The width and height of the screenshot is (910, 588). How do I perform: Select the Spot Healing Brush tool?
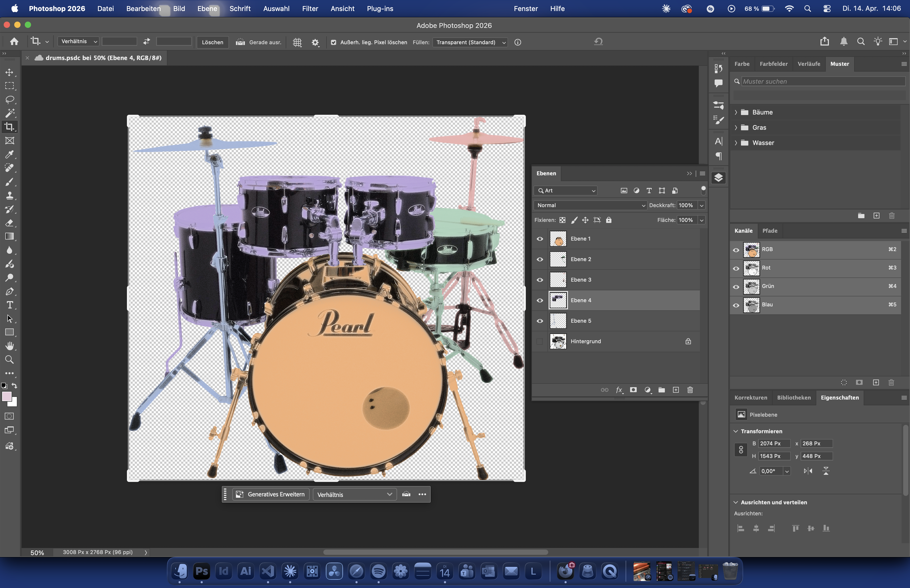point(9,168)
